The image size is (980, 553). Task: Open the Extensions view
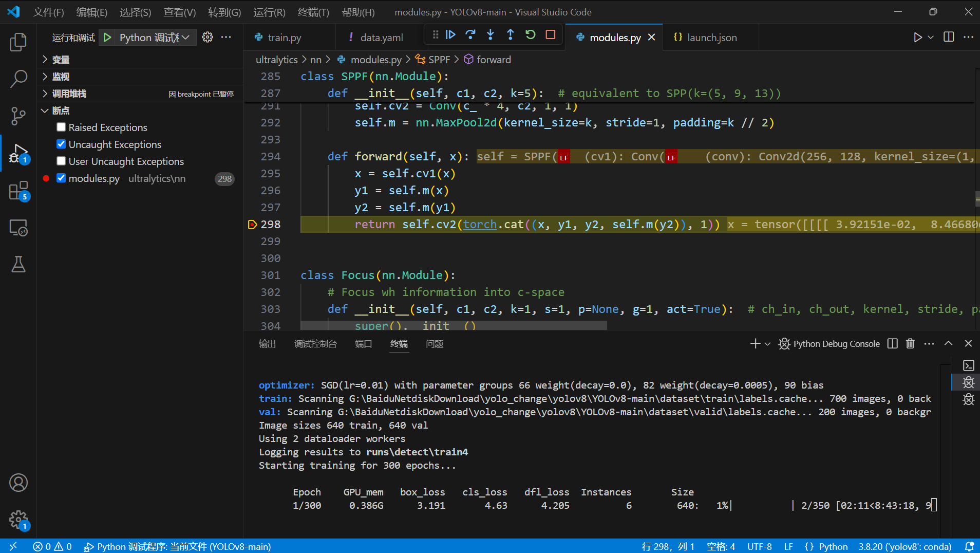tap(18, 191)
